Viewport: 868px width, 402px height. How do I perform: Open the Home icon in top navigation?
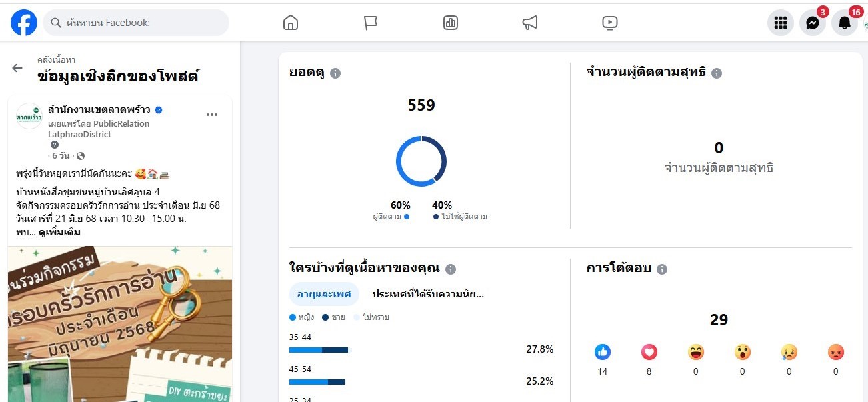pos(290,23)
